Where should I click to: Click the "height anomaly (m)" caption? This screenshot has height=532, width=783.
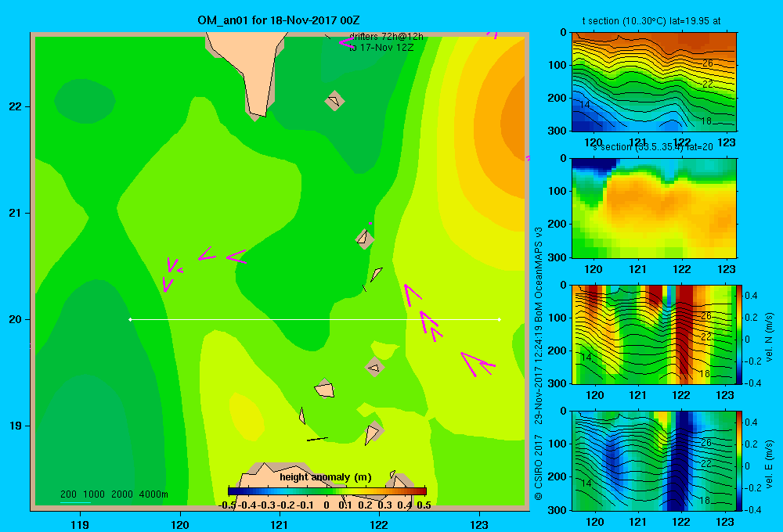click(x=326, y=477)
